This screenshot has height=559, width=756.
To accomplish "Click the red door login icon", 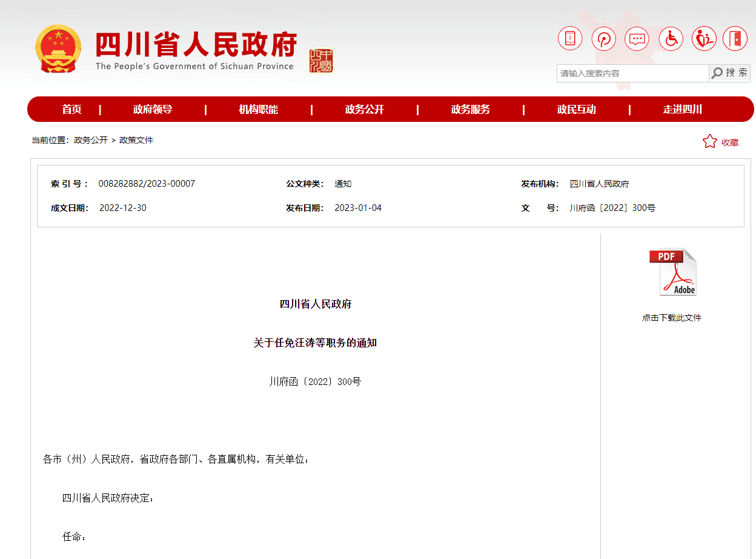I will coord(737,38).
